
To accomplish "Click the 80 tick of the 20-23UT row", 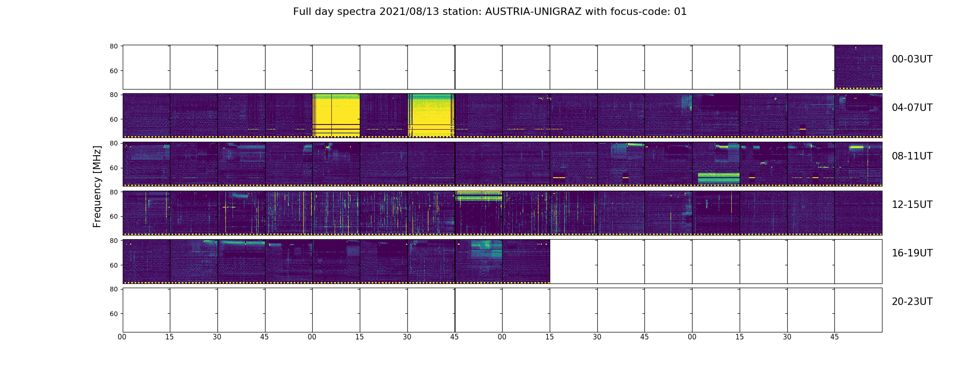I will [113, 289].
